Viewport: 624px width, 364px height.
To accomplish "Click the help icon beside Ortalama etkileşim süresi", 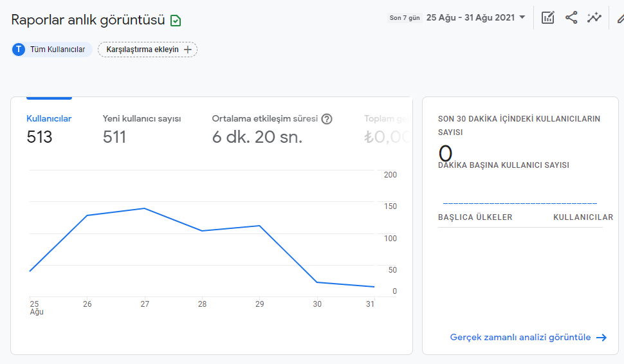I will [327, 119].
